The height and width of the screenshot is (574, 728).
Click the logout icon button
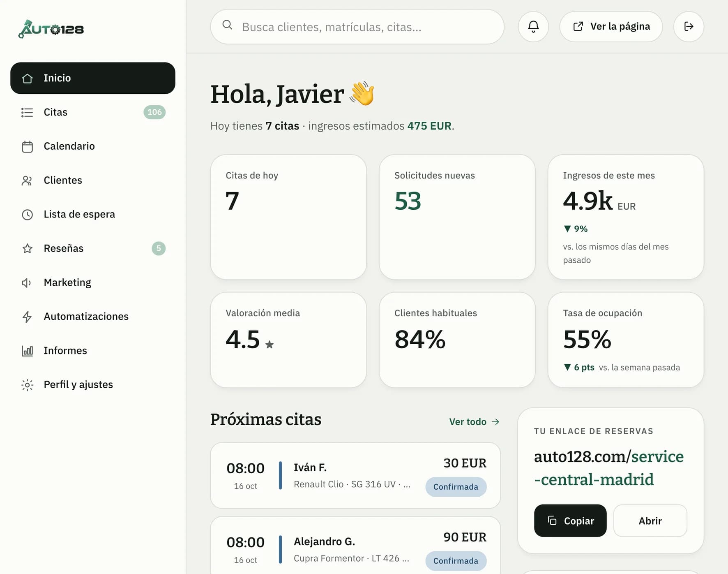pos(689,27)
